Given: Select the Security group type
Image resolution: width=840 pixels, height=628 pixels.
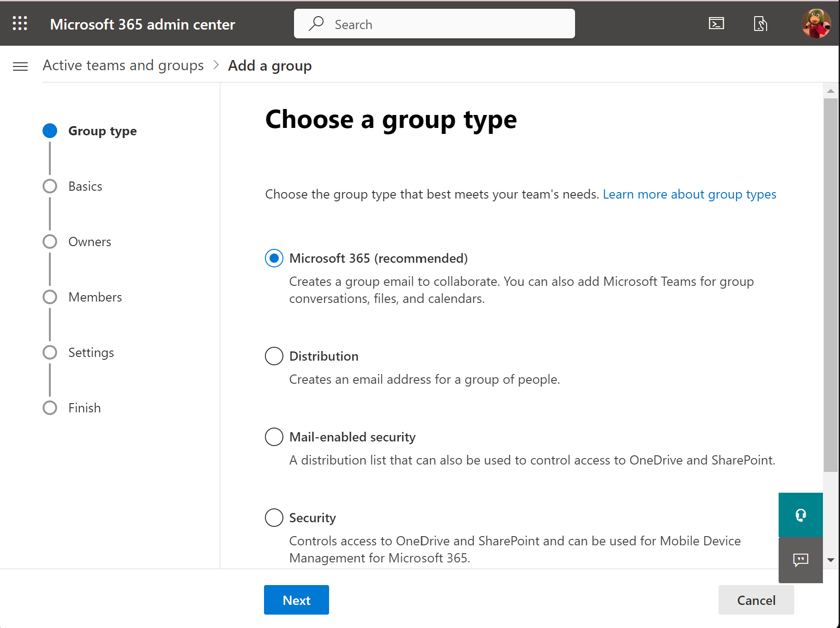Looking at the screenshot, I should click(274, 518).
